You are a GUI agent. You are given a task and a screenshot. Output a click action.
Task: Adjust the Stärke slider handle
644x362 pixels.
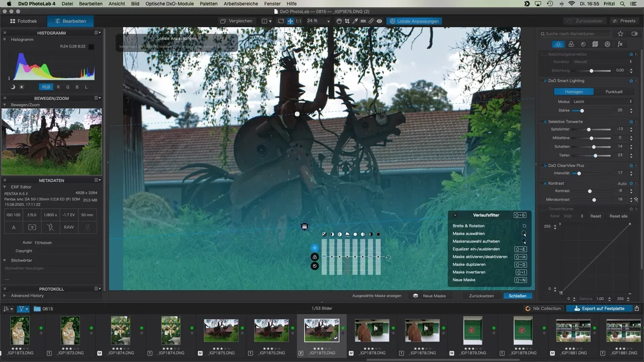pyautogui.click(x=582, y=111)
